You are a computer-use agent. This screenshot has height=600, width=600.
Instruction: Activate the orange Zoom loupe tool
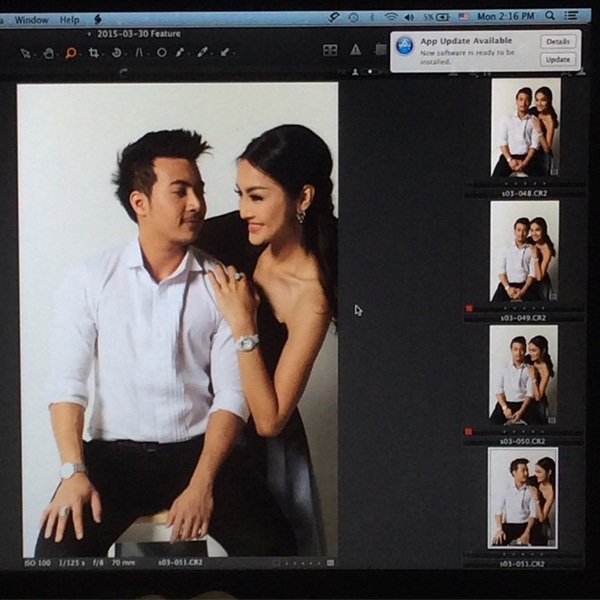point(70,53)
